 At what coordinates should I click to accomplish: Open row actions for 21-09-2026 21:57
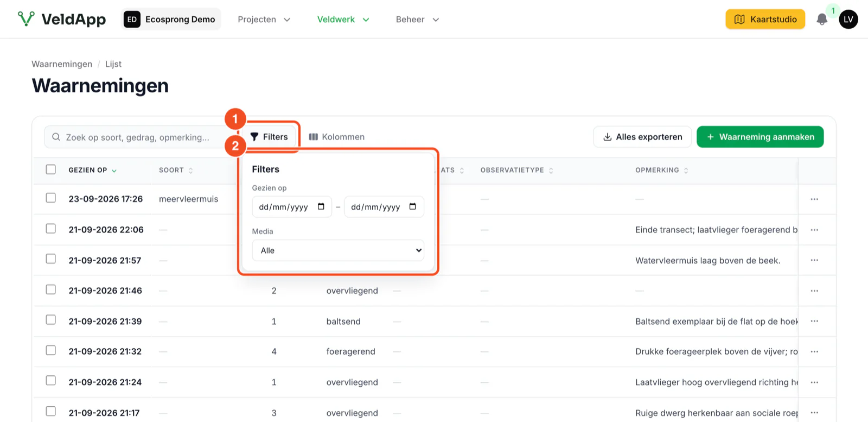(814, 260)
